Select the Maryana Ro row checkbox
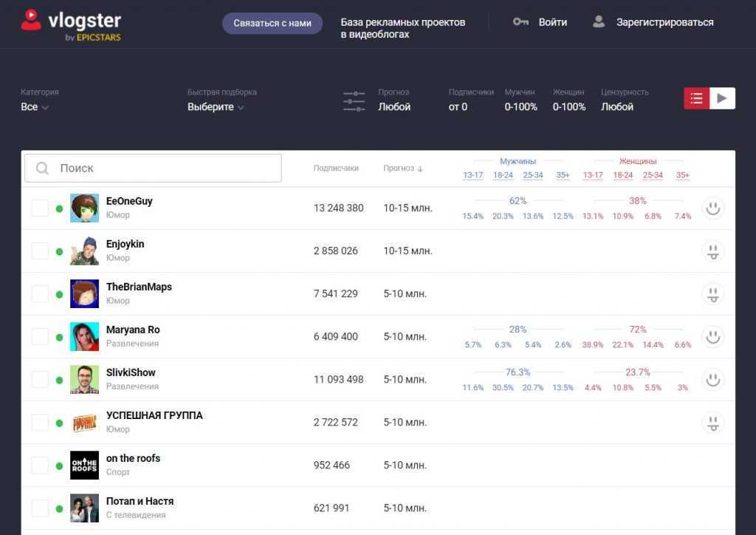Image resolution: width=756 pixels, height=535 pixels. click(x=40, y=337)
